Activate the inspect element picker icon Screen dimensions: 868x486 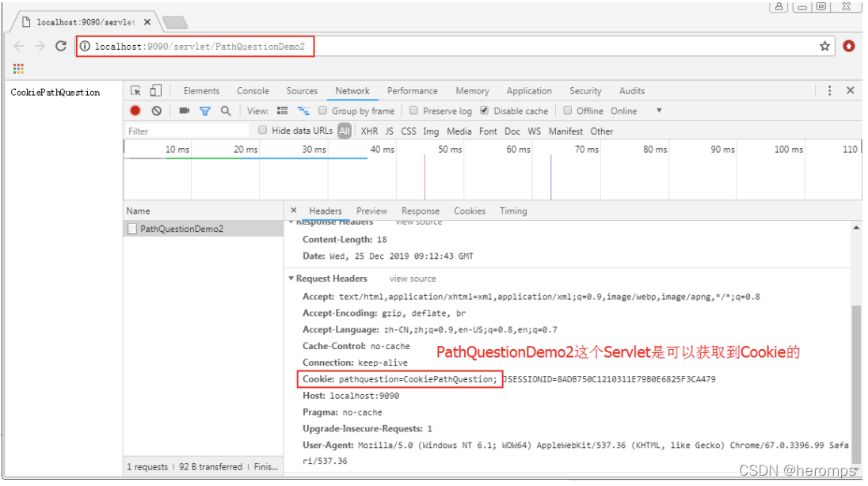[x=135, y=90]
